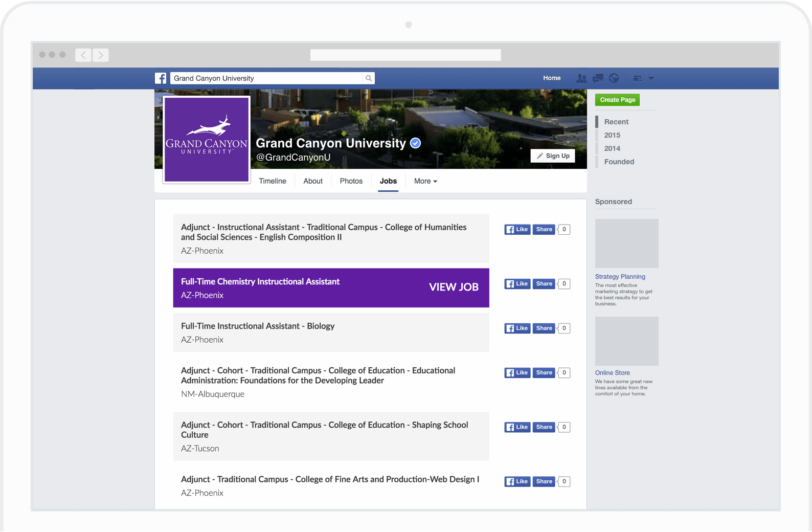Click the Online Store ad image

pos(627,341)
